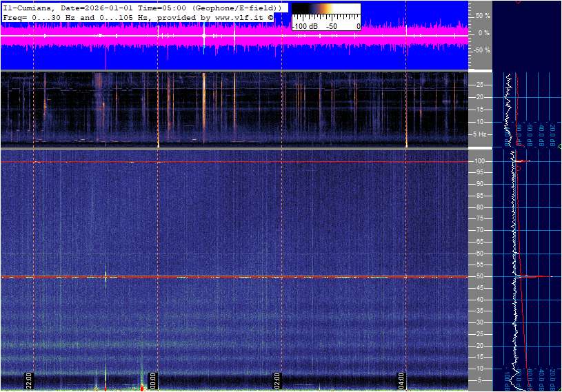This screenshot has width=562, height=392.
Task: Select the 02:00 time marker label
Action: coord(278,381)
